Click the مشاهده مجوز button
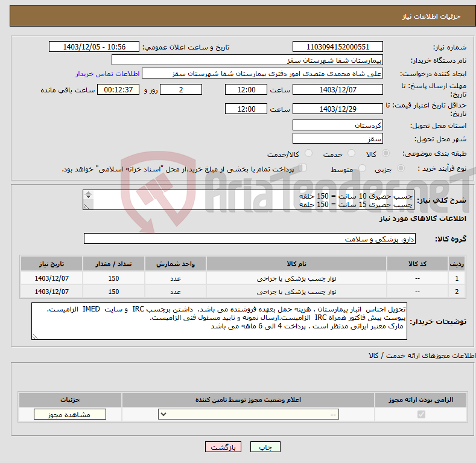 click(x=70, y=414)
